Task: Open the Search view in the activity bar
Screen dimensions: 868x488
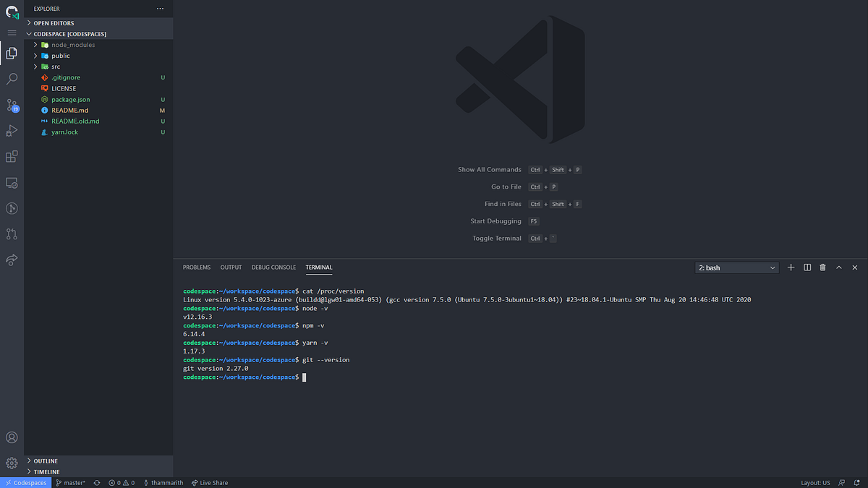Action: point(12,79)
